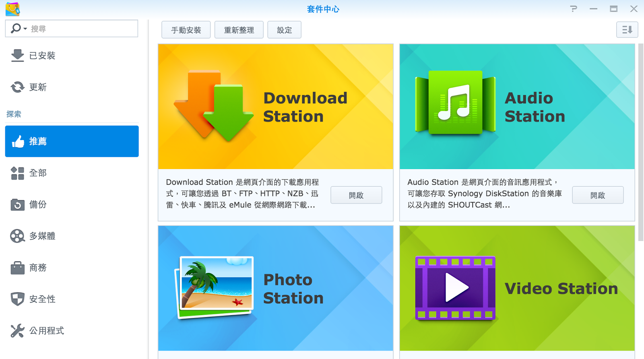644x359 pixels.
Task: Open the 更新 updates section
Action: point(72,87)
